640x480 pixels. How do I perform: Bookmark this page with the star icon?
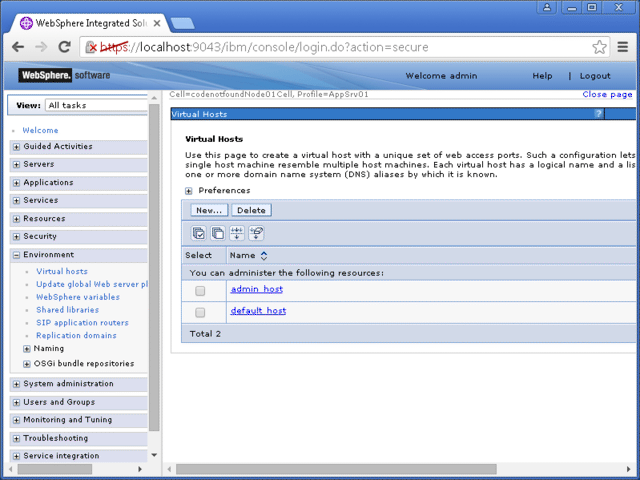[599, 47]
